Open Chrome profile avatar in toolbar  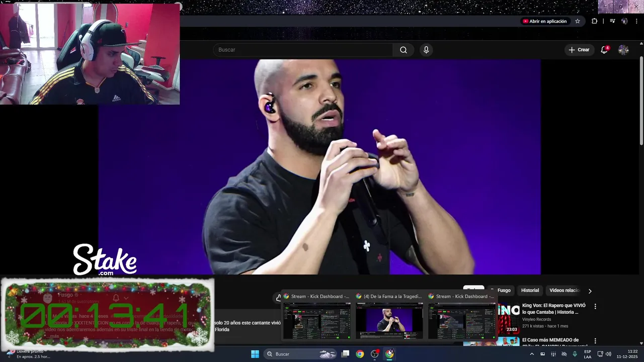(624, 21)
